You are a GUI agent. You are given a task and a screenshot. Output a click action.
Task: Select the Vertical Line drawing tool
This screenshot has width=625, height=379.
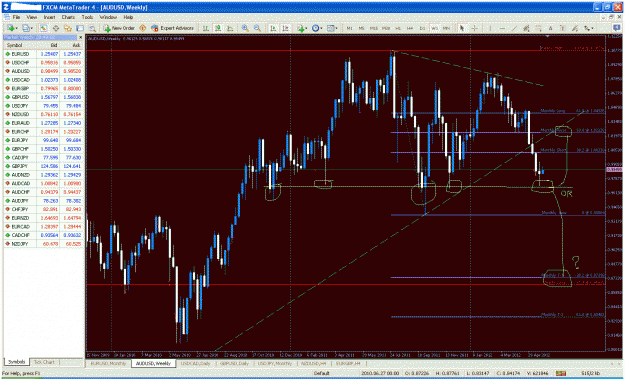[x=490, y=28]
